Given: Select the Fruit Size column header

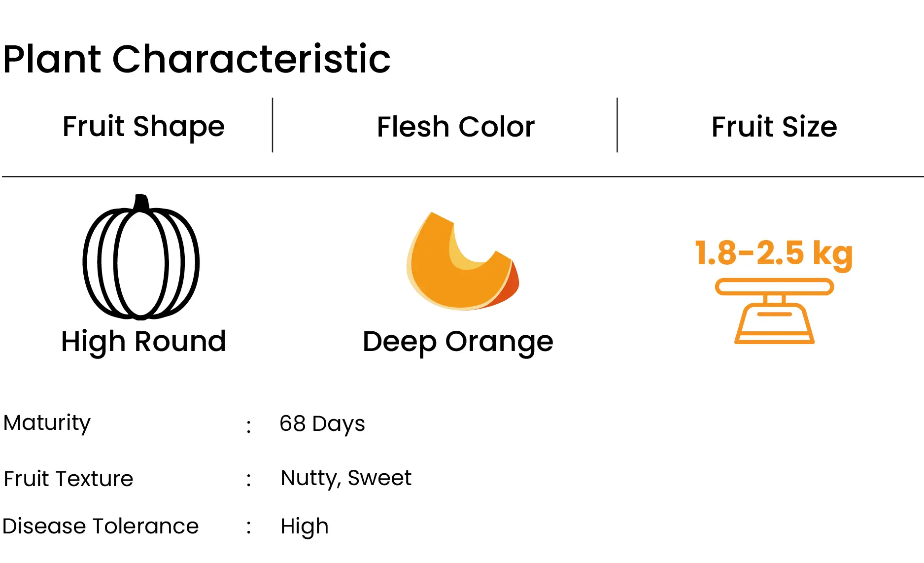Looking at the screenshot, I should point(774,127).
